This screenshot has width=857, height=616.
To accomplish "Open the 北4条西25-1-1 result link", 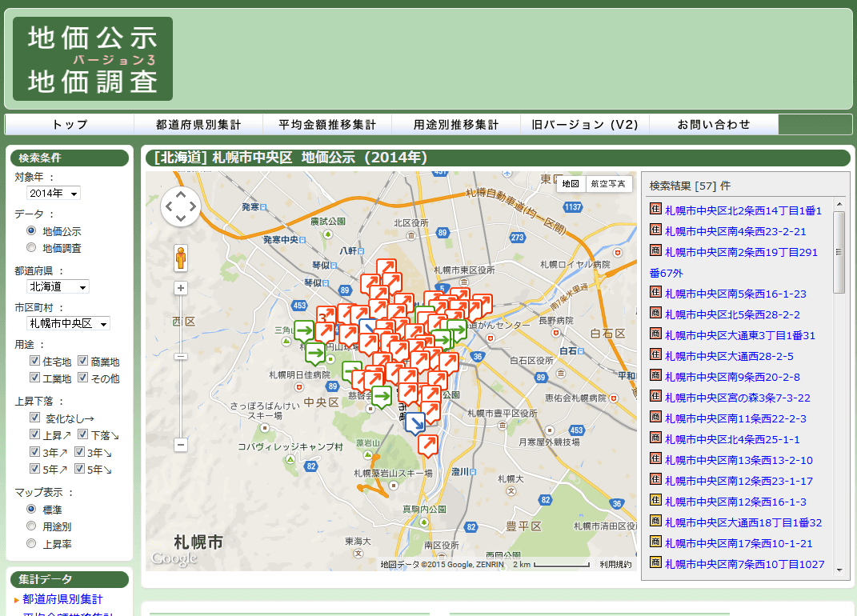I will point(732,439).
